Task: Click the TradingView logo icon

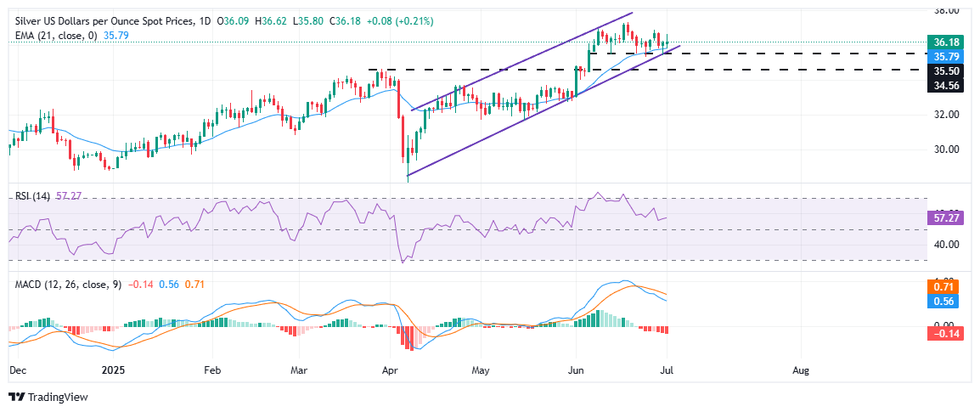Action: pyautogui.click(x=15, y=398)
